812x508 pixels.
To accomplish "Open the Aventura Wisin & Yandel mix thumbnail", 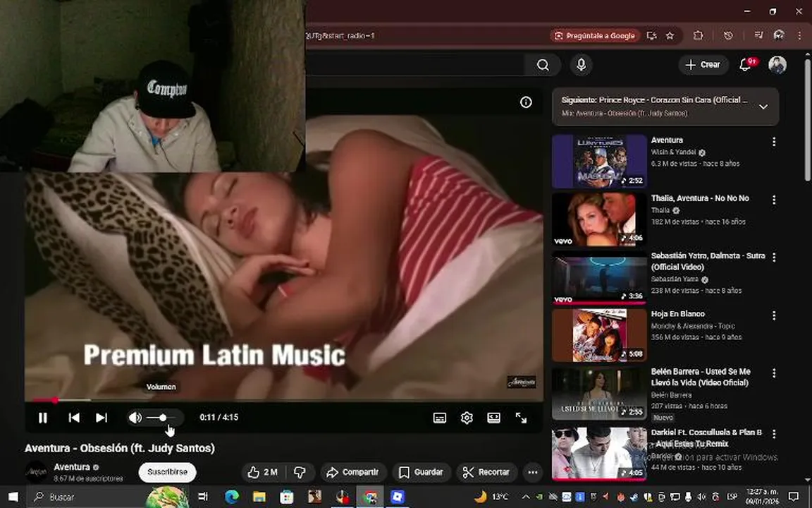I will pos(599,161).
